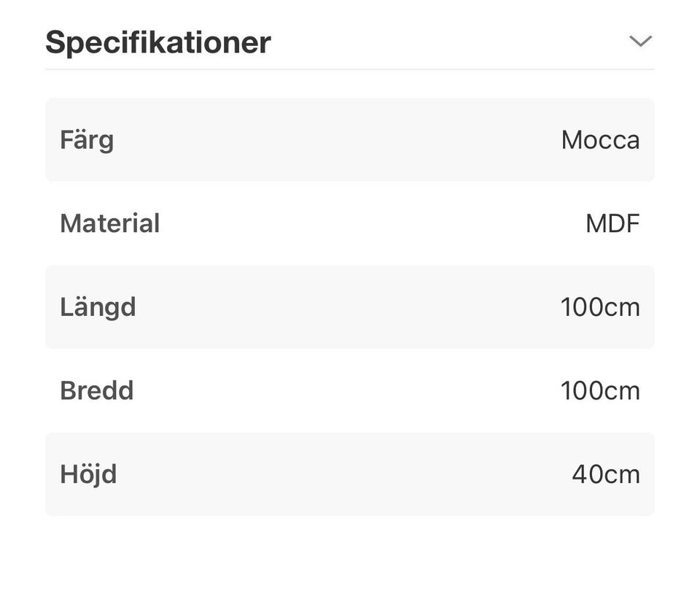Viewport: 700px width, 594px height.
Task: Click the divider line under Specifikationer
Action: (x=350, y=69)
